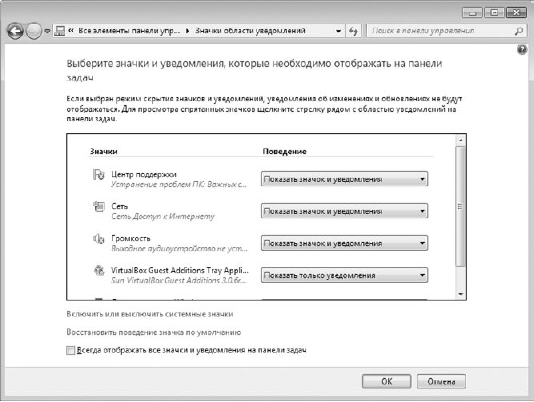The width and height of the screenshot is (534, 402).
Task: Open behavior dropdown for VirtualBox Guest Additions
Action: click(x=344, y=275)
